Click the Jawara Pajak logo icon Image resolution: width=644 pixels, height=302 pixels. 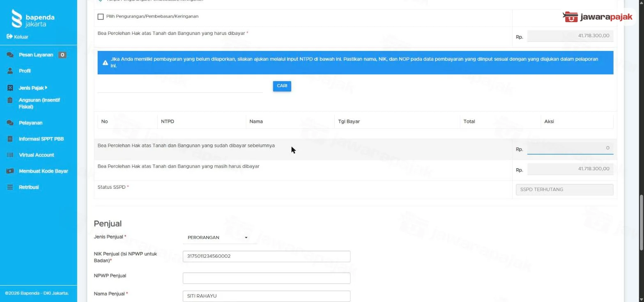(x=571, y=17)
